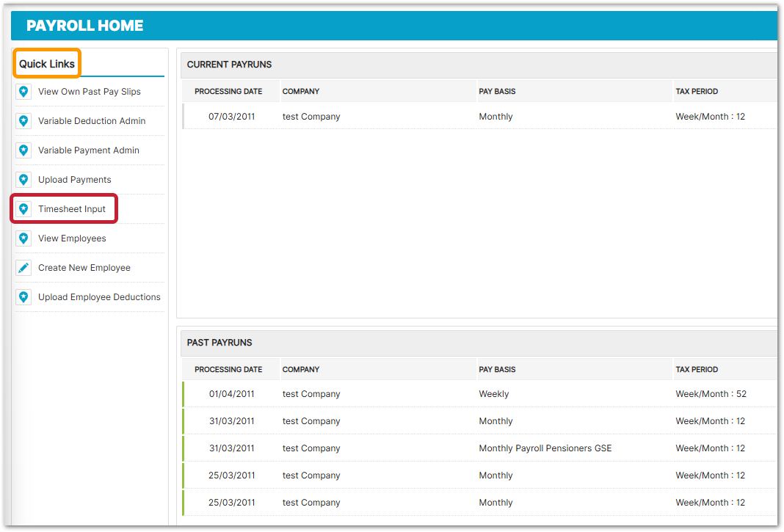This screenshot has height=532, width=784.
Task: Click the Payroll Home title bar
Action: tap(85, 26)
